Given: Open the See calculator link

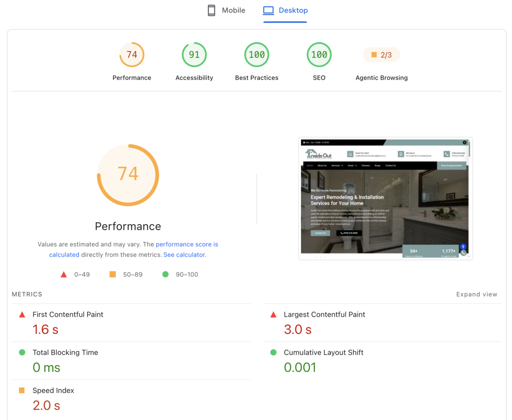Looking at the screenshot, I should click(x=184, y=255).
